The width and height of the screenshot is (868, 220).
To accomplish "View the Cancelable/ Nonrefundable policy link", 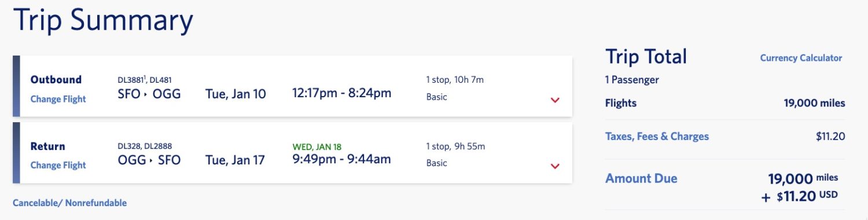I will pos(69,203).
